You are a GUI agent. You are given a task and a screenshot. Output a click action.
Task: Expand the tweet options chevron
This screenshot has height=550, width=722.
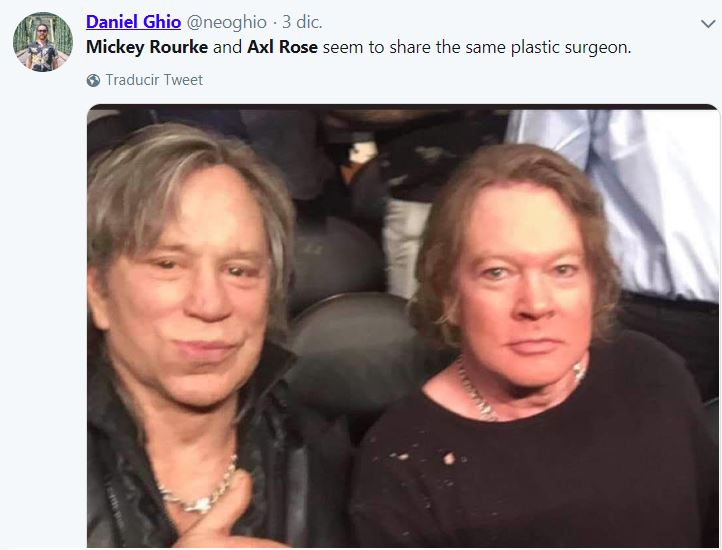coord(708,23)
